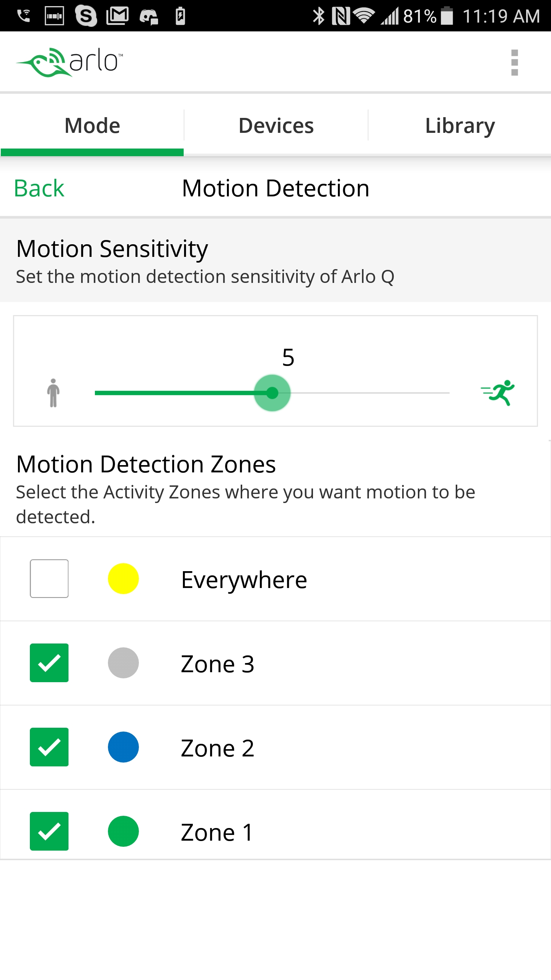551x980 pixels.
Task: Tap the Gmail notification icon
Action: 117,16
